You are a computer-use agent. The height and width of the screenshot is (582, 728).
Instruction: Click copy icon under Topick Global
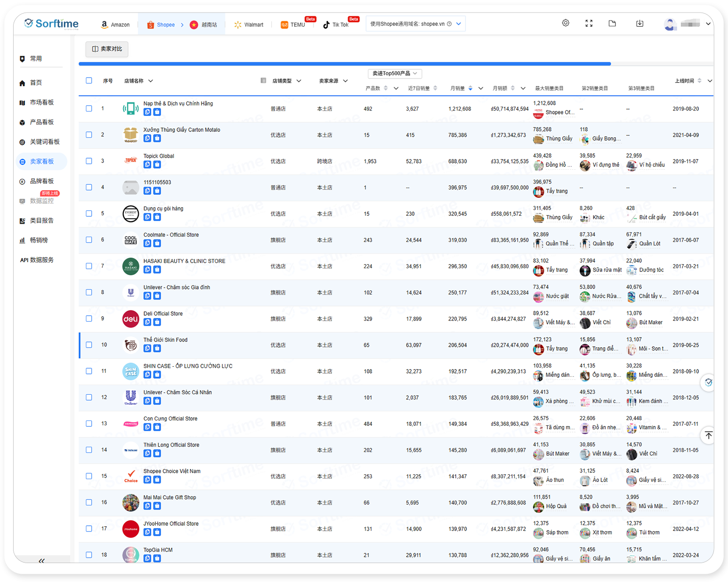click(x=148, y=164)
